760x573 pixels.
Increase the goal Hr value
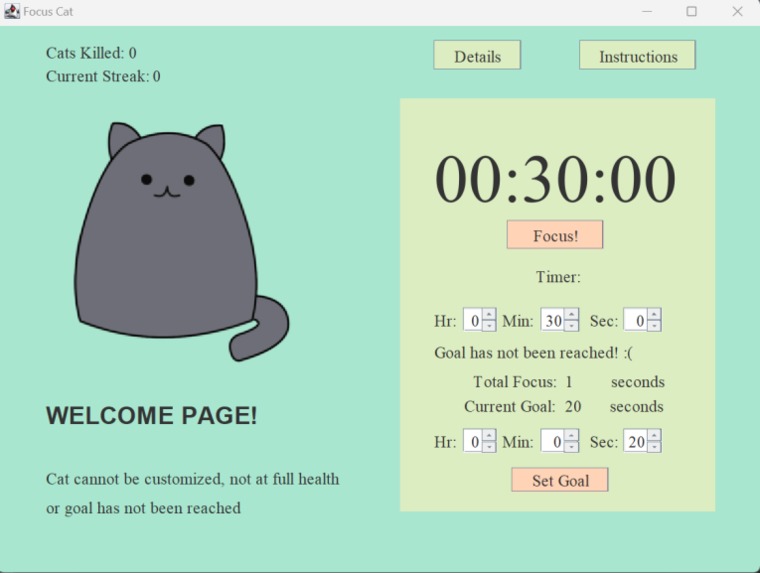click(489, 435)
